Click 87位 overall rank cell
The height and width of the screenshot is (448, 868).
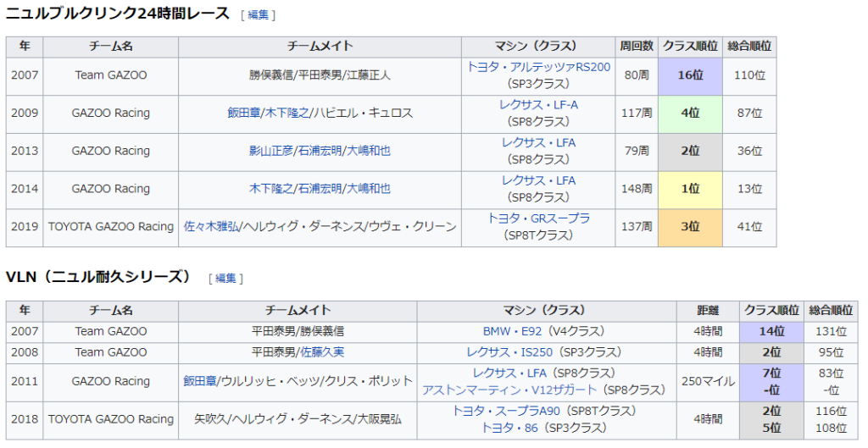[749, 114]
